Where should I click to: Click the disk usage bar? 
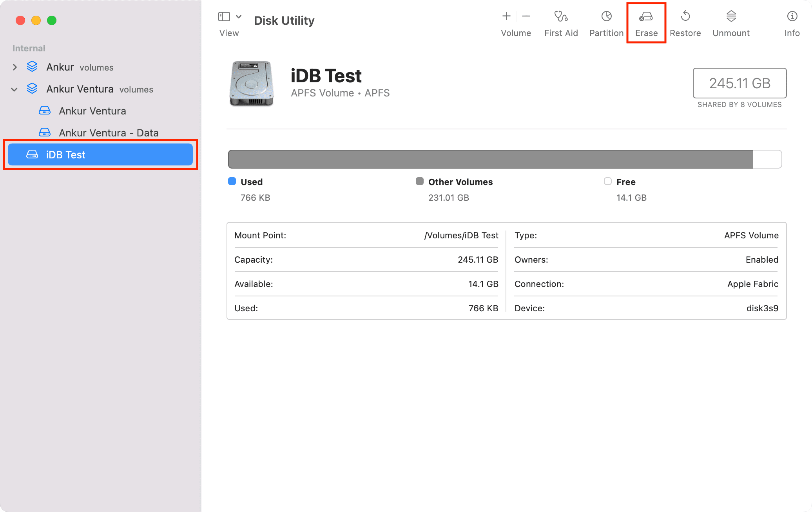[505, 159]
